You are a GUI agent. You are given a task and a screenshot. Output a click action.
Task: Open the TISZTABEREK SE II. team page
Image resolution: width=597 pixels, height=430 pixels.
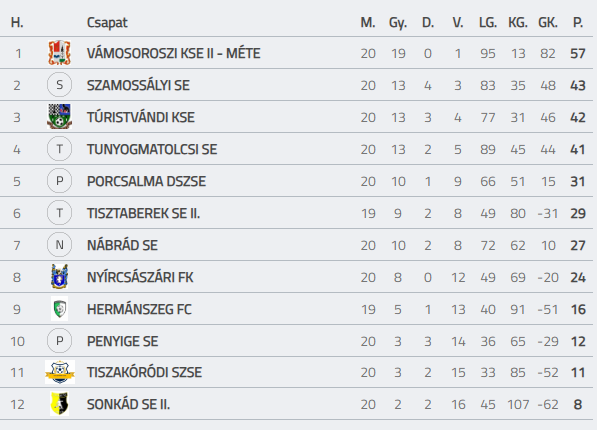(x=144, y=213)
